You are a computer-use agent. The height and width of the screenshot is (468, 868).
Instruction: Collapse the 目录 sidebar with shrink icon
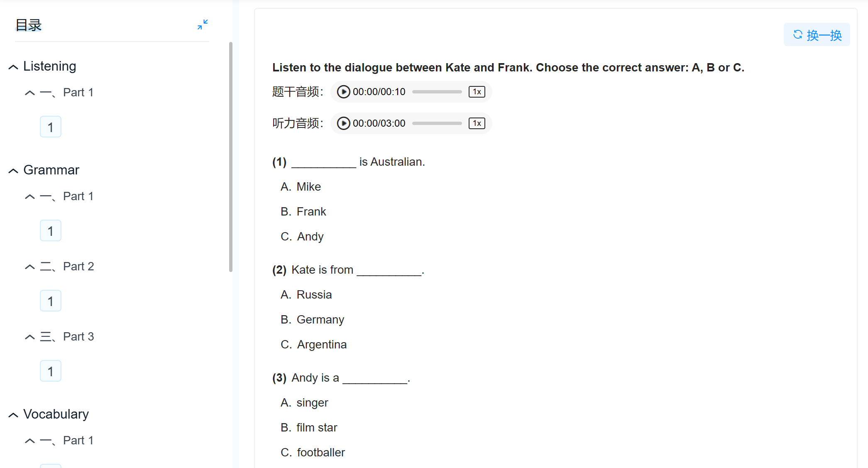(x=203, y=25)
